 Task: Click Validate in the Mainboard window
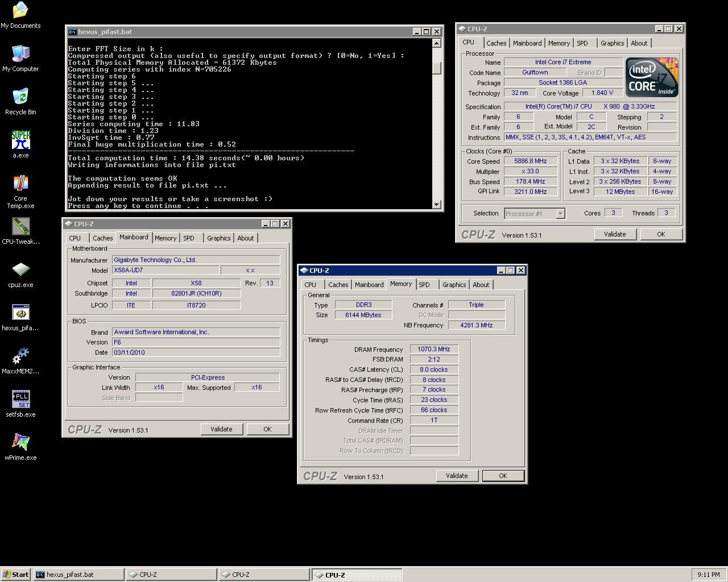click(221, 429)
